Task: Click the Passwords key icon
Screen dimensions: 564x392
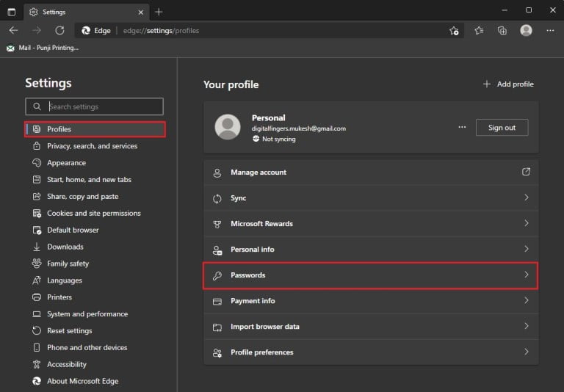Action: click(x=217, y=275)
